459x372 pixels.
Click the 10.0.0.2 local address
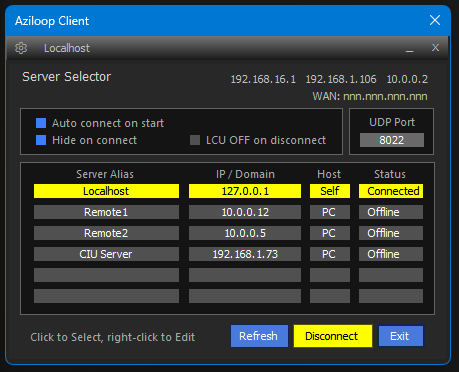(407, 79)
